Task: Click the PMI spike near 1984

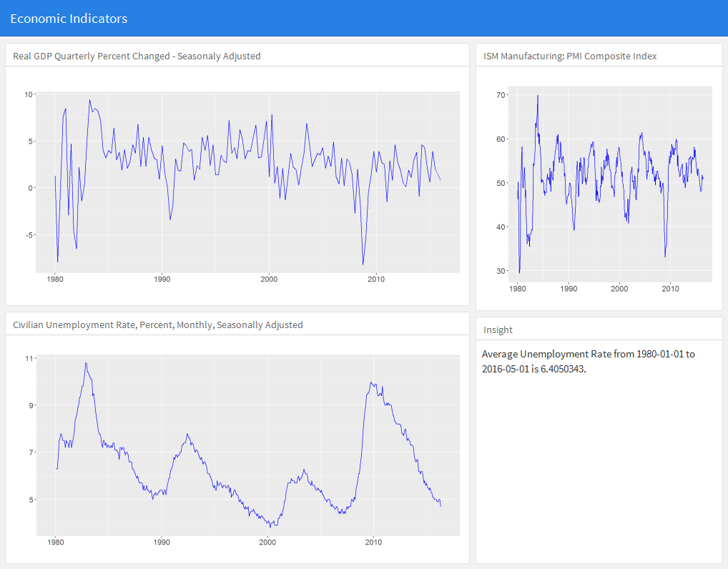Action: [538, 94]
